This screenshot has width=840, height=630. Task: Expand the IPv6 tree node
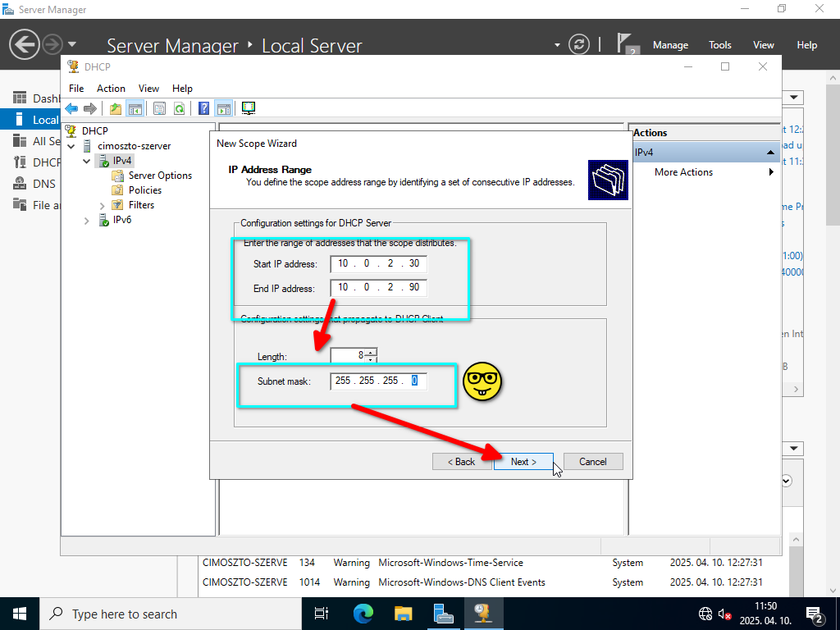pyautogui.click(x=87, y=220)
